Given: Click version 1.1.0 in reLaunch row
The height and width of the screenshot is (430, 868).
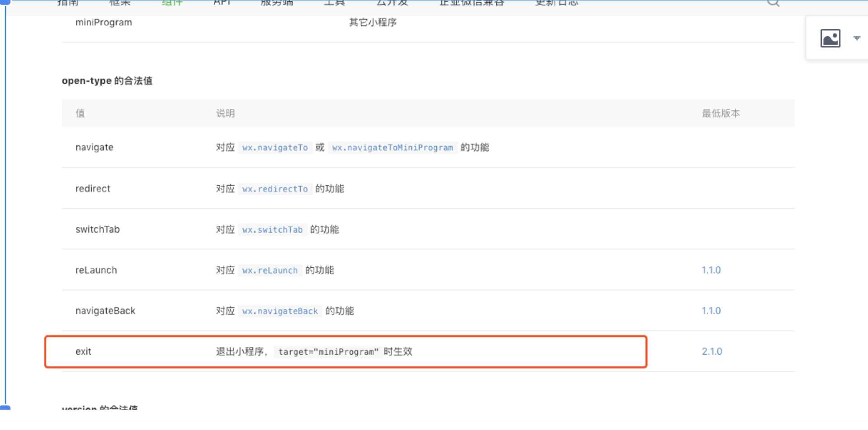Looking at the screenshot, I should click(711, 270).
